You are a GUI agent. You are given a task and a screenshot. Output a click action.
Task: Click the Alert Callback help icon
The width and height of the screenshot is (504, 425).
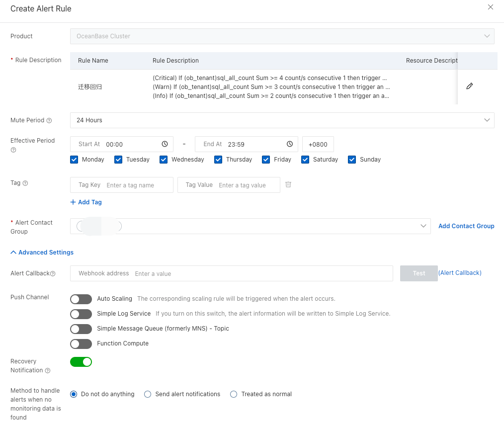[x=53, y=273]
